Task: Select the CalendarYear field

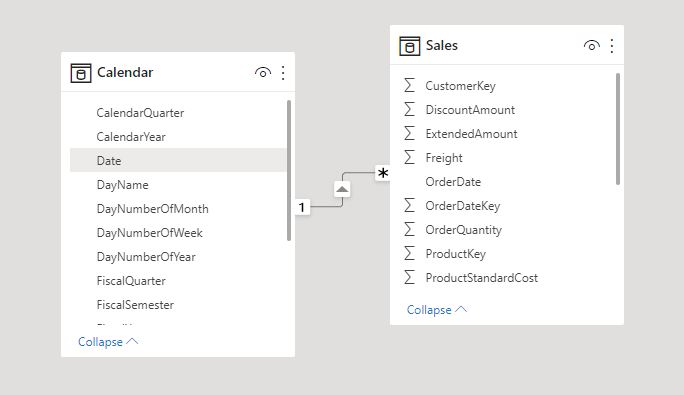Action: click(x=178, y=137)
